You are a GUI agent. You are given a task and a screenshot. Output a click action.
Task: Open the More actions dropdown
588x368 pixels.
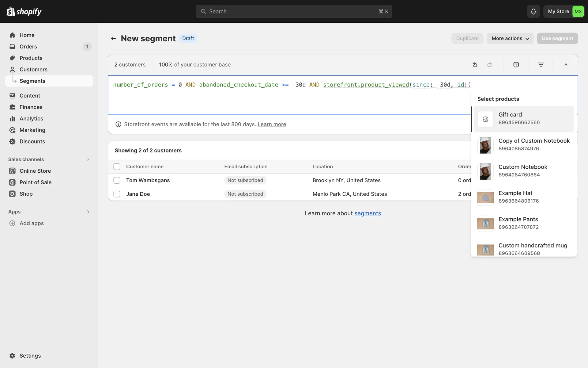pos(510,38)
